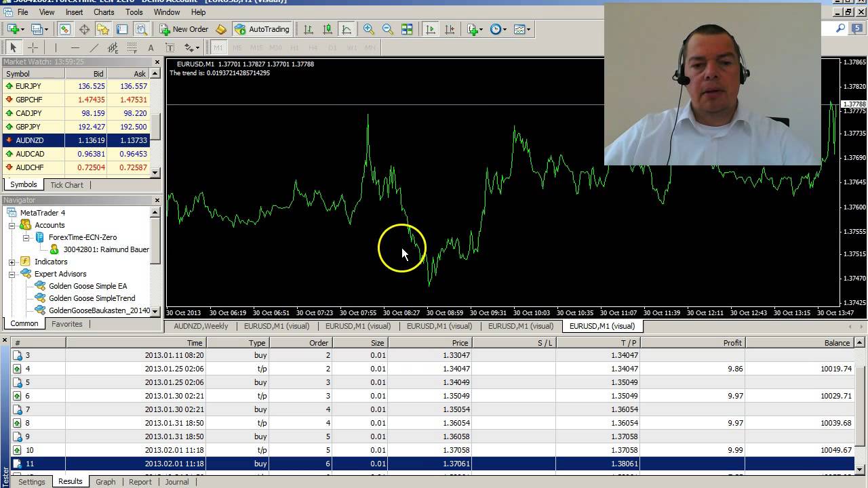Image resolution: width=868 pixels, height=488 pixels.
Task: Open the Charts menu
Action: 104,12
